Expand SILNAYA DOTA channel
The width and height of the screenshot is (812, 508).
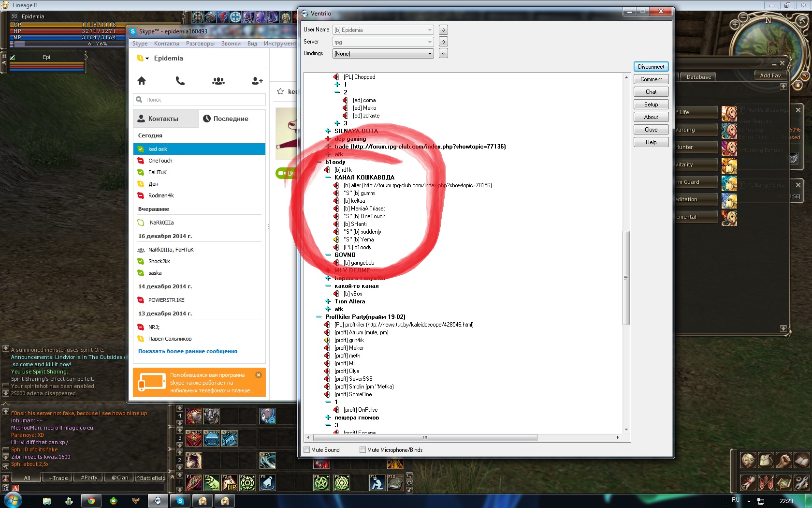click(x=328, y=131)
